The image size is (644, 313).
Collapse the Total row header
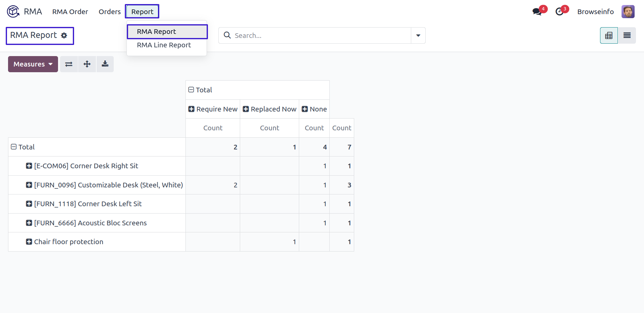(23, 147)
